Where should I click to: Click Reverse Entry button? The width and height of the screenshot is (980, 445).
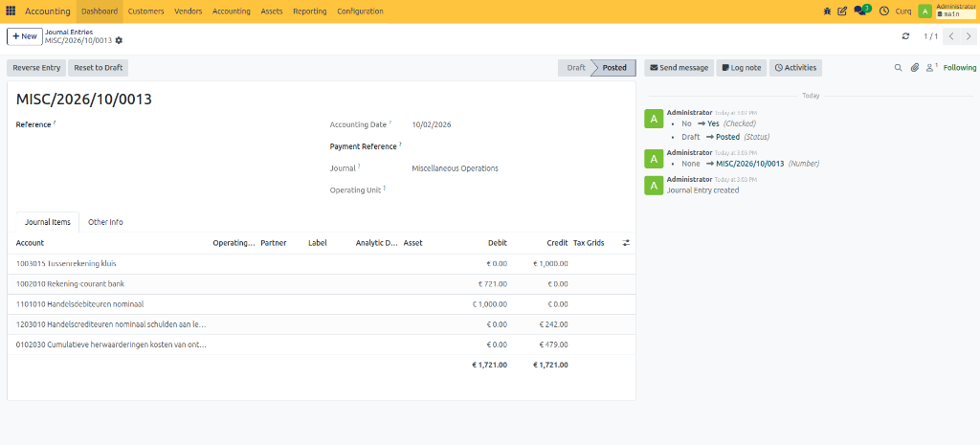(37, 68)
